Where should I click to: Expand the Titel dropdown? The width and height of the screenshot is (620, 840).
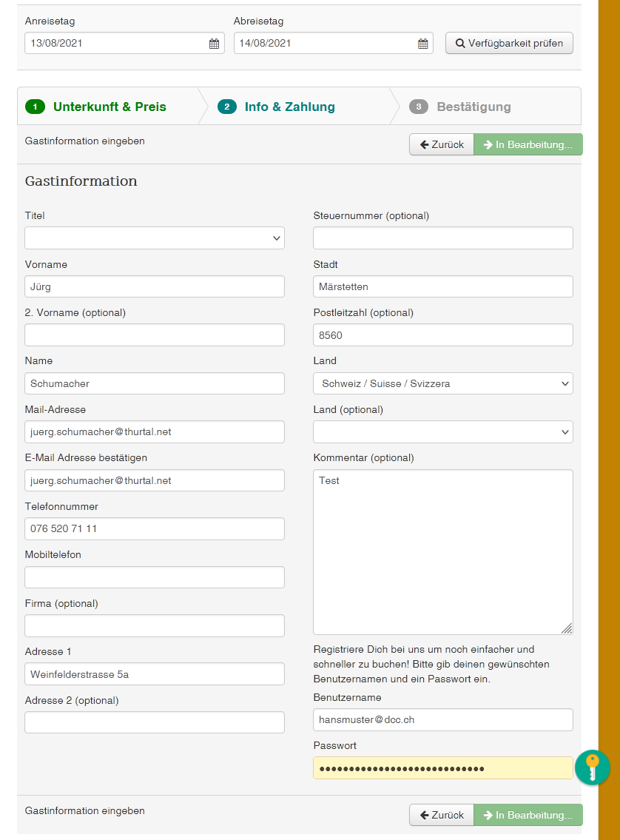155,238
